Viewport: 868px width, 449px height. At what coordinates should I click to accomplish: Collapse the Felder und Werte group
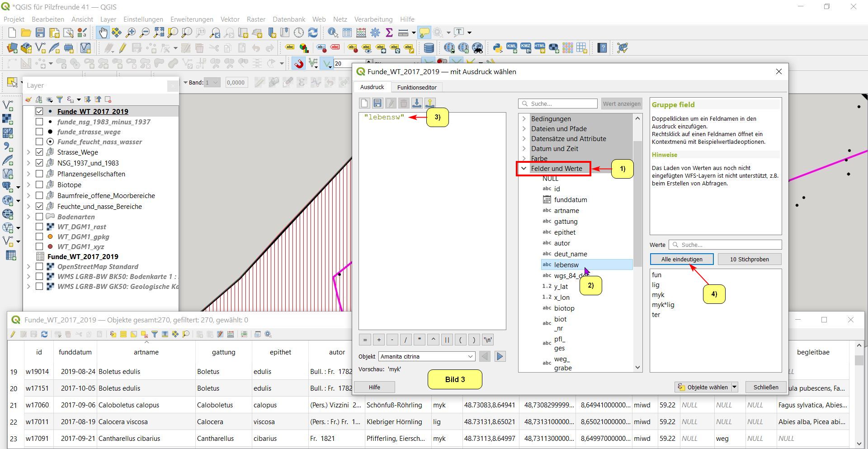524,169
